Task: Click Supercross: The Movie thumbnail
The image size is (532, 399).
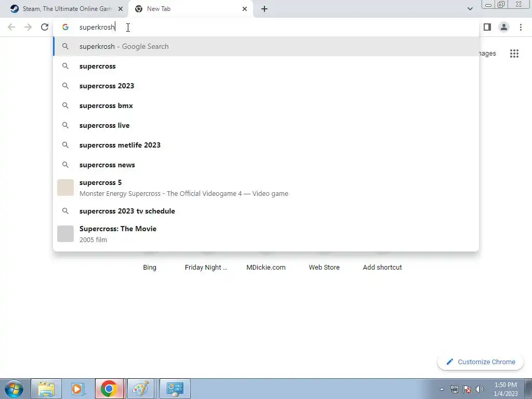Action: click(65, 234)
